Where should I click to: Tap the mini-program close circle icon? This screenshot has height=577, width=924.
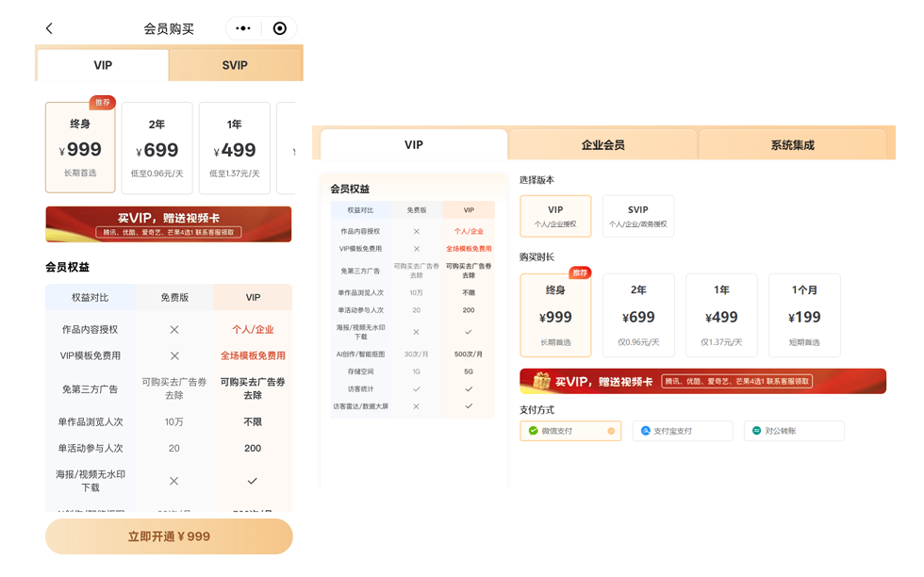coord(279,29)
